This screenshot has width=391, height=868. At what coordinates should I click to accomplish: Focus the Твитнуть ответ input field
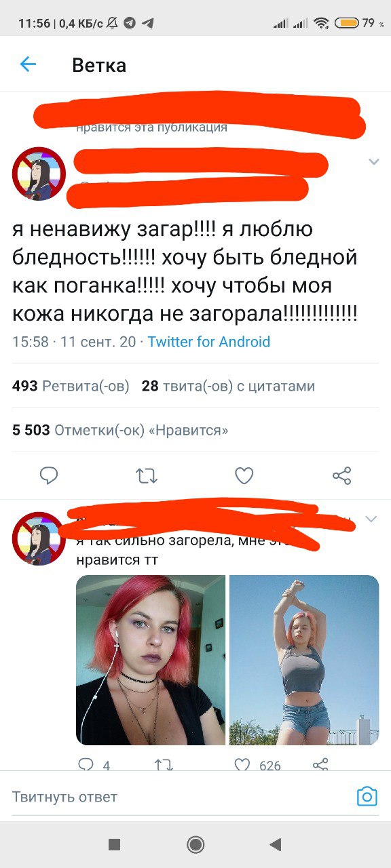tap(180, 797)
